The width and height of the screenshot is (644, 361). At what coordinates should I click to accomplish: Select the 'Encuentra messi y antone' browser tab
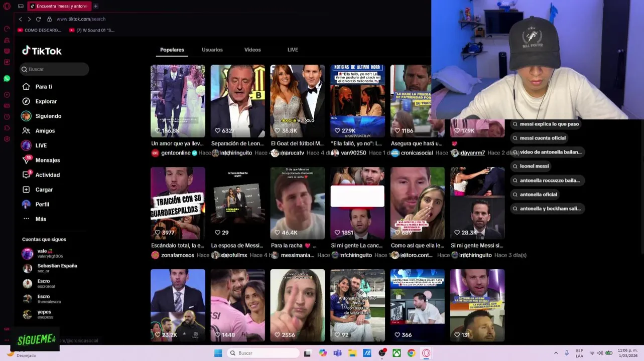click(59, 6)
